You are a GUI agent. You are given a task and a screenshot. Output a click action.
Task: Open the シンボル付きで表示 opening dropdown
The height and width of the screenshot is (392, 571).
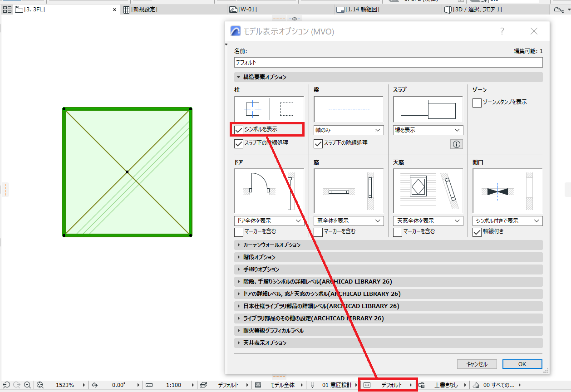point(507,221)
